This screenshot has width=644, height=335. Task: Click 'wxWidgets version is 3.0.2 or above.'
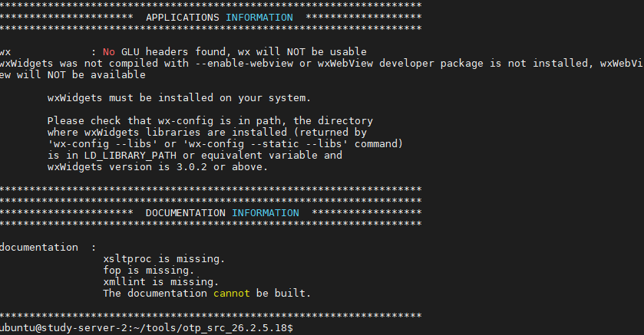tap(157, 167)
